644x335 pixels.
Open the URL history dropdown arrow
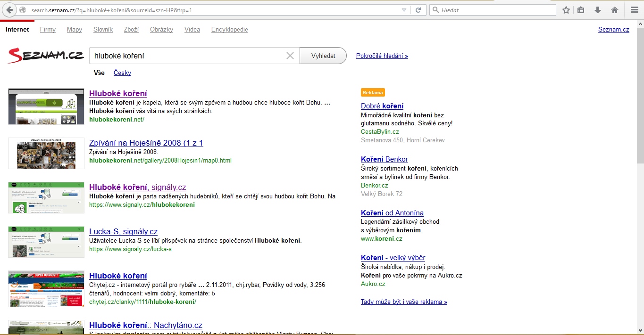[404, 10]
